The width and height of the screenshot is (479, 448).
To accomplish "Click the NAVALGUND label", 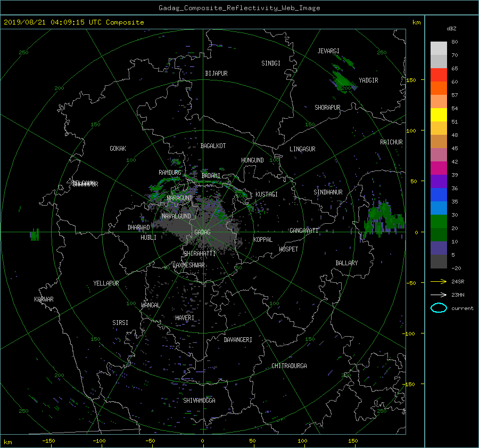I will tap(176, 216).
